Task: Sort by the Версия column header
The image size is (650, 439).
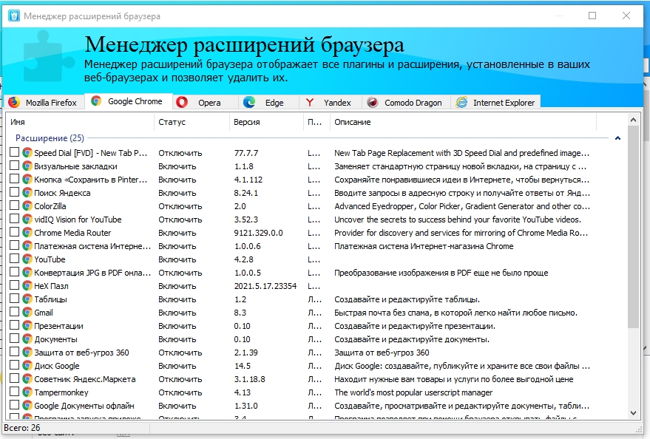Action: 266,122
